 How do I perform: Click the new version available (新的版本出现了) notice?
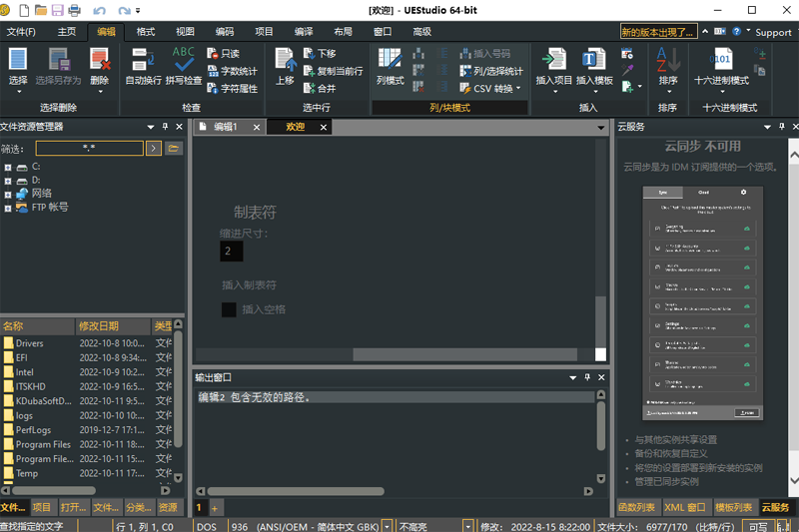[659, 32]
